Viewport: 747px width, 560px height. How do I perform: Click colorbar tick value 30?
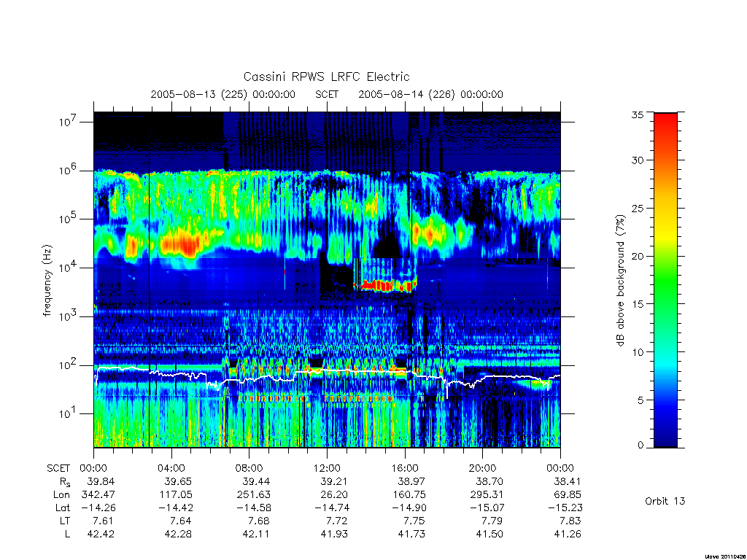637,160
